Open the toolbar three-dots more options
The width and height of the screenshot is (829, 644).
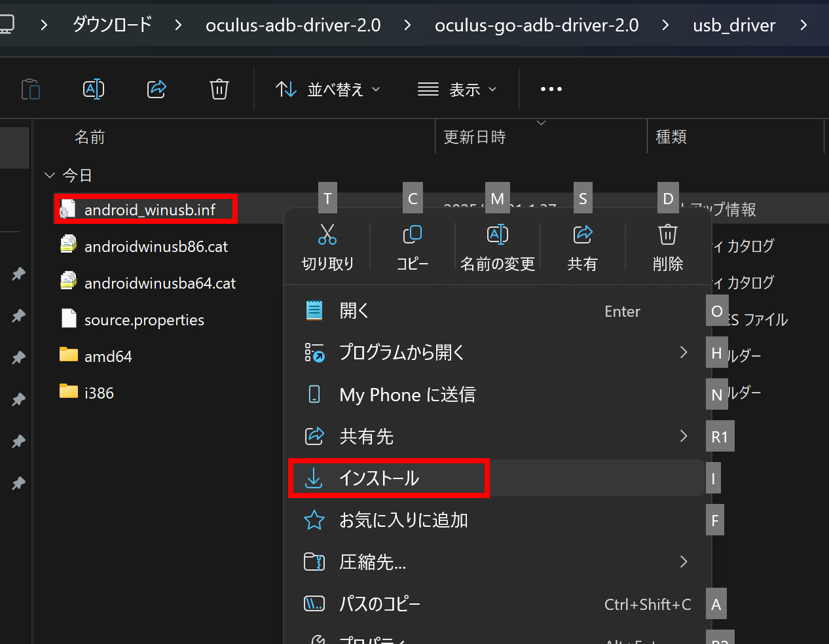tap(551, 89)
